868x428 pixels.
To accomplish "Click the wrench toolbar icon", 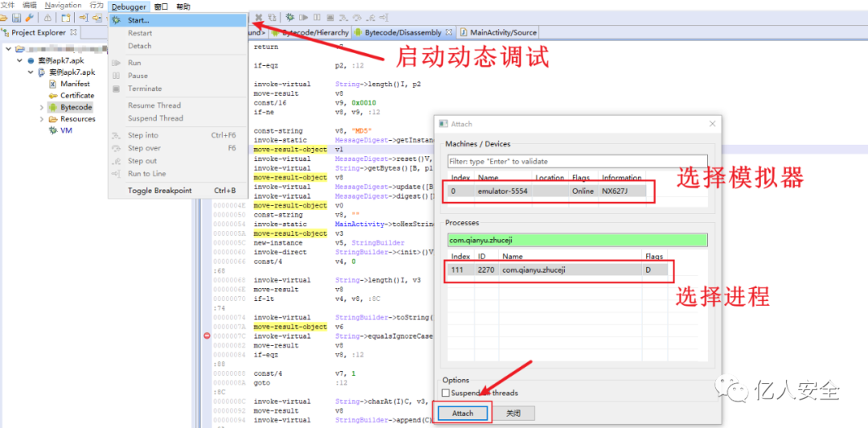I will point(30,18).
